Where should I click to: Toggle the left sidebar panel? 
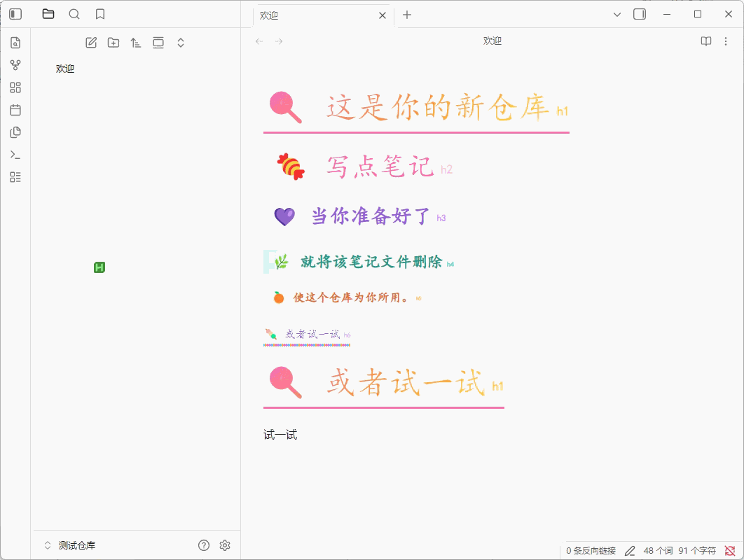[x=15, y=14]
